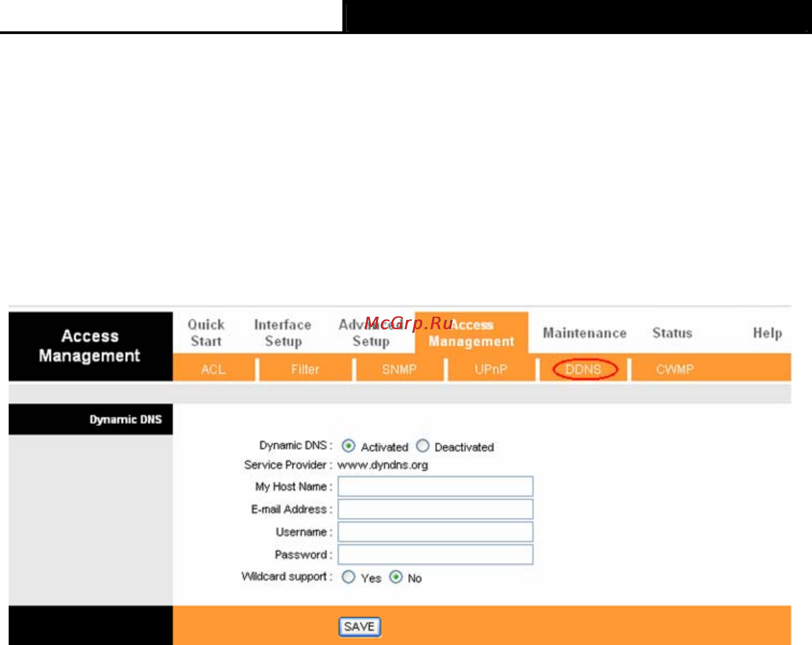Open the Maintenance menu
The height and width of the screenshot is (645, 812).
[585, 333]
